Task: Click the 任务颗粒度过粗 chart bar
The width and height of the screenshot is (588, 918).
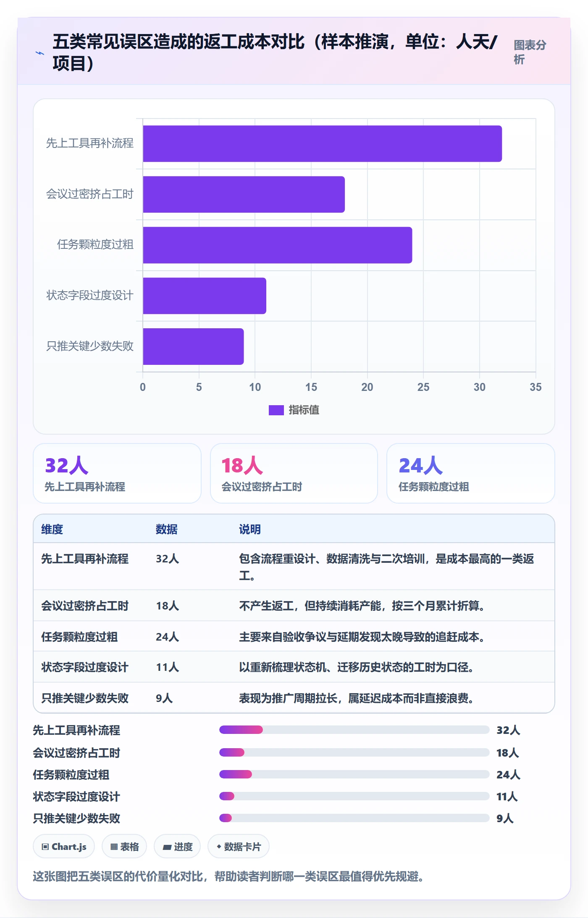Action: [278, 245]
